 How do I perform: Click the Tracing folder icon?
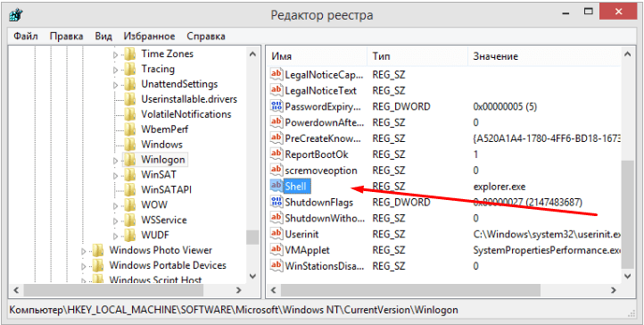pos(130,69)
